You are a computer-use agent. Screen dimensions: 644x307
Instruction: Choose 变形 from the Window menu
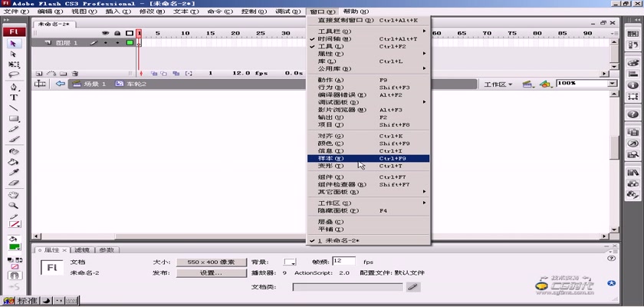pos(368,166)
